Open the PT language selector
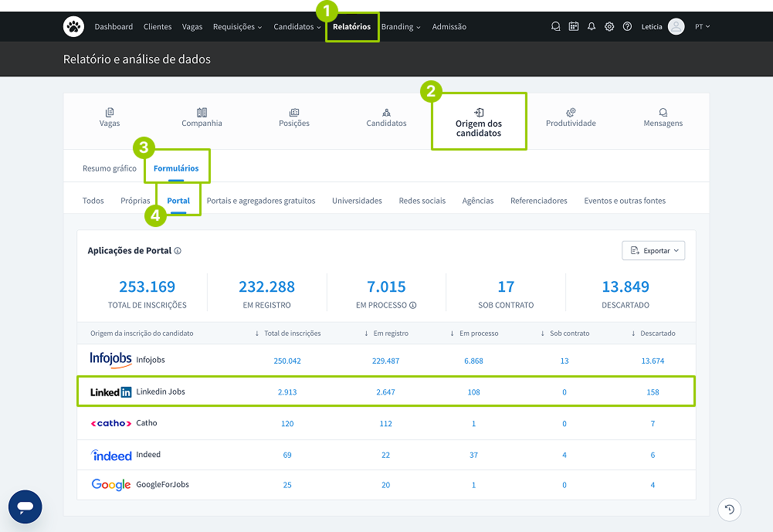The image size is (773, 532). pos(702,26)
